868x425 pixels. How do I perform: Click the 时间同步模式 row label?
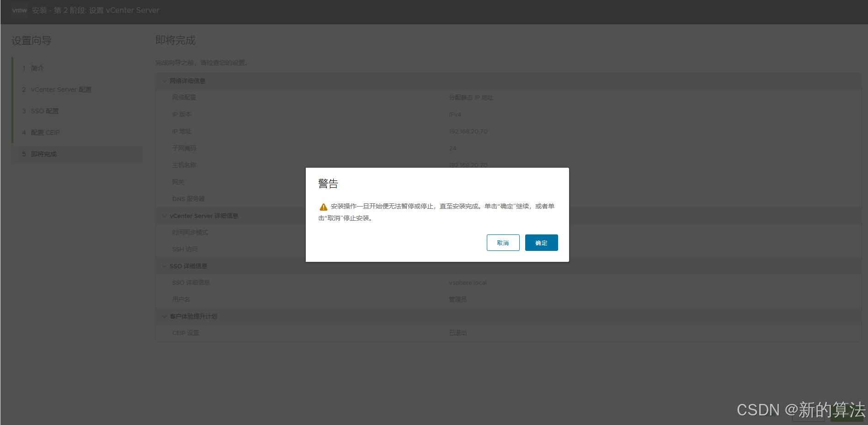pos(190,233)
